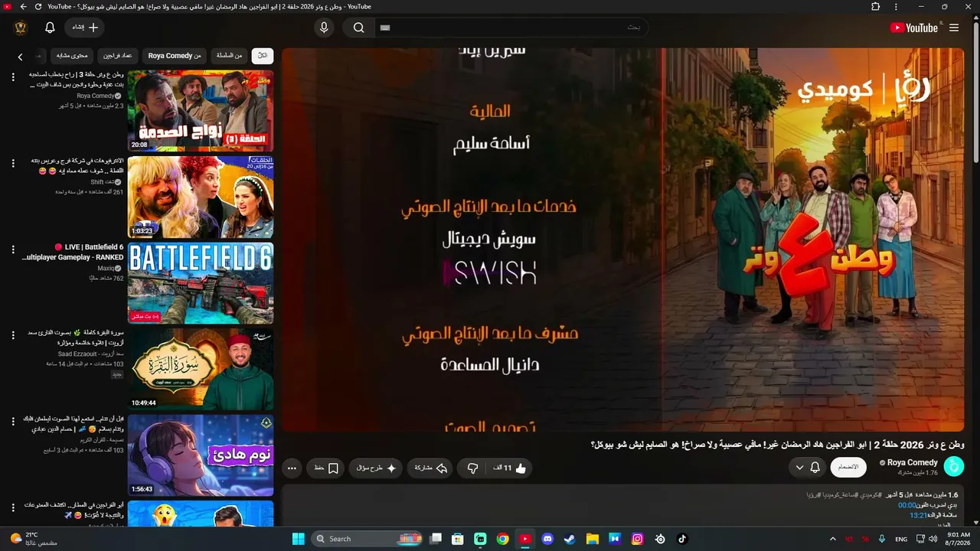Click the search magnifier button
This screenshot has width=980, height=551.
coord(358,28)
